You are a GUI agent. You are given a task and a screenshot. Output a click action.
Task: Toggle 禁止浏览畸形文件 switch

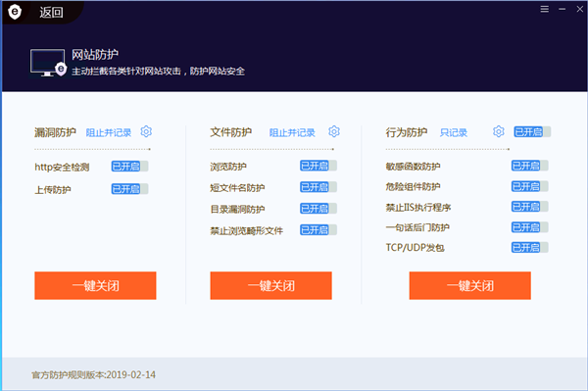tap(318, 230)
